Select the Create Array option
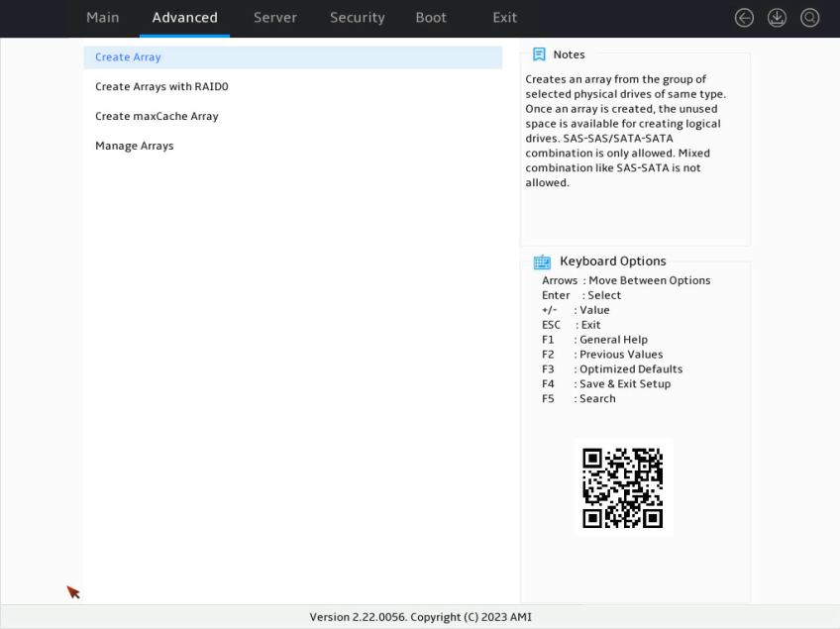This screenshot has width=840, height=629. [293, 57]
